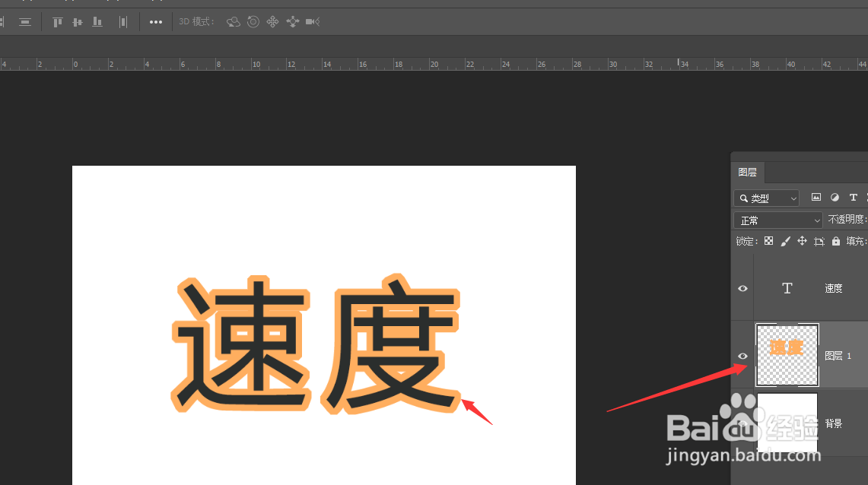Image resolution: width=868 pixels, height=485 pixels.
Task: Open the 类型 layer filter dropdown
Action: (766, 198)
